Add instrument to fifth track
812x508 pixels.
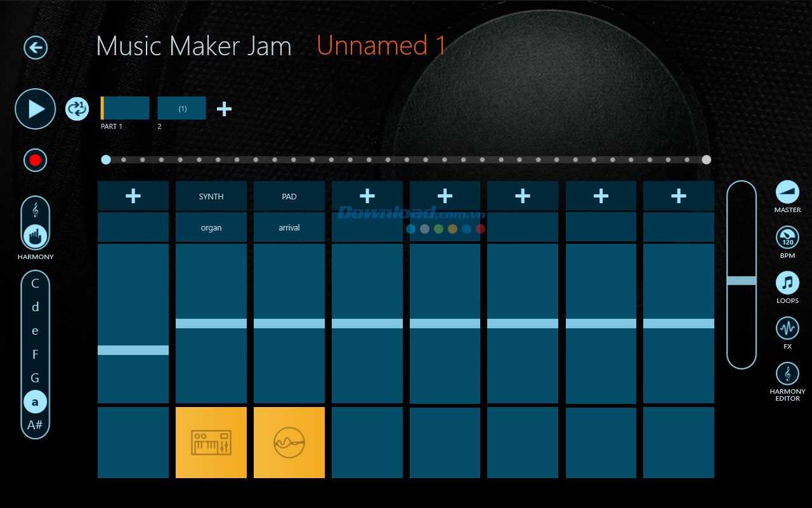click(x=445, y=196)
